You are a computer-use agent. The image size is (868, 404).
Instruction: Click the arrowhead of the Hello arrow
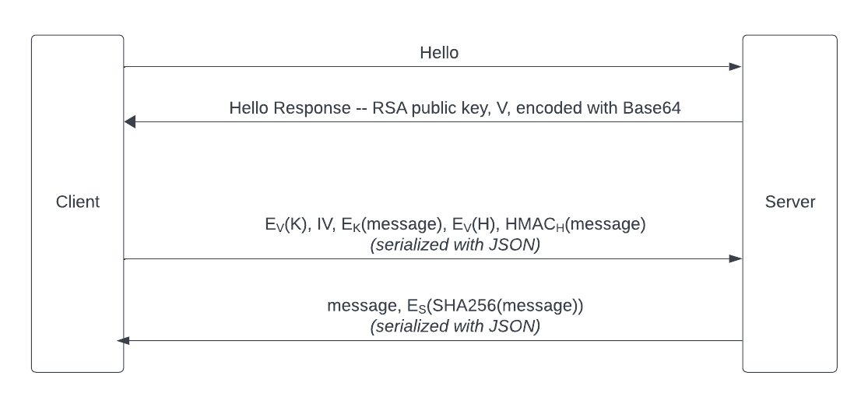[735, 67]
